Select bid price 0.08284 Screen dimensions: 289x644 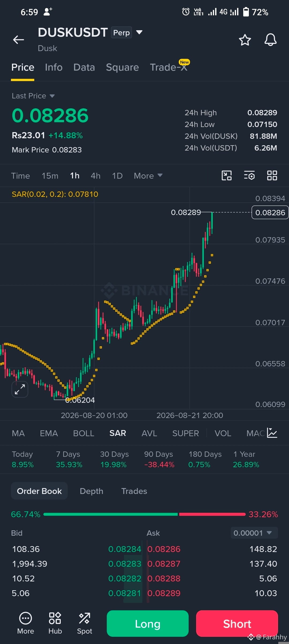tap(124, 549)
